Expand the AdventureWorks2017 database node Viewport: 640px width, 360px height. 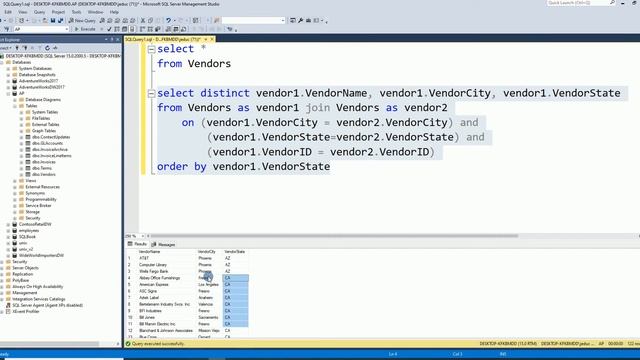coord(8,81)
